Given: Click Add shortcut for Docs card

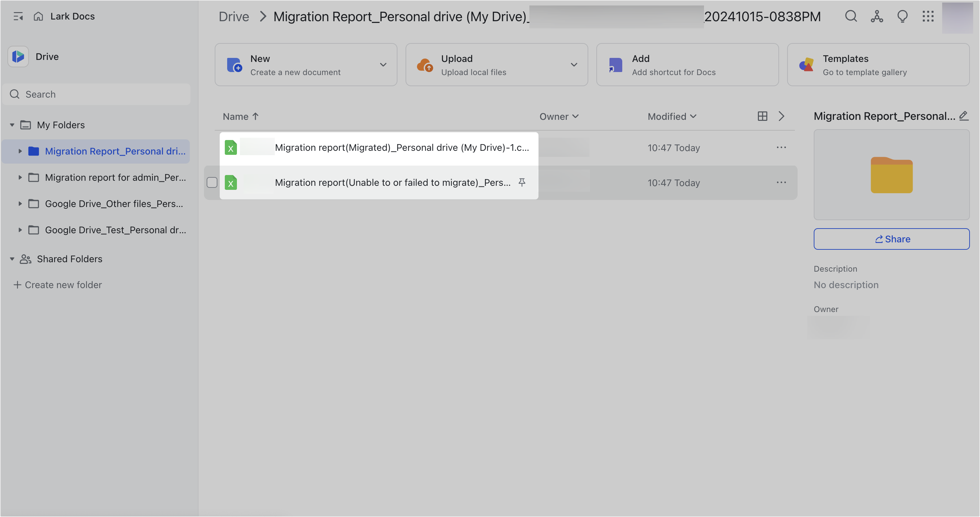Looking at the screenshot, I should click(x=687, y=65).
